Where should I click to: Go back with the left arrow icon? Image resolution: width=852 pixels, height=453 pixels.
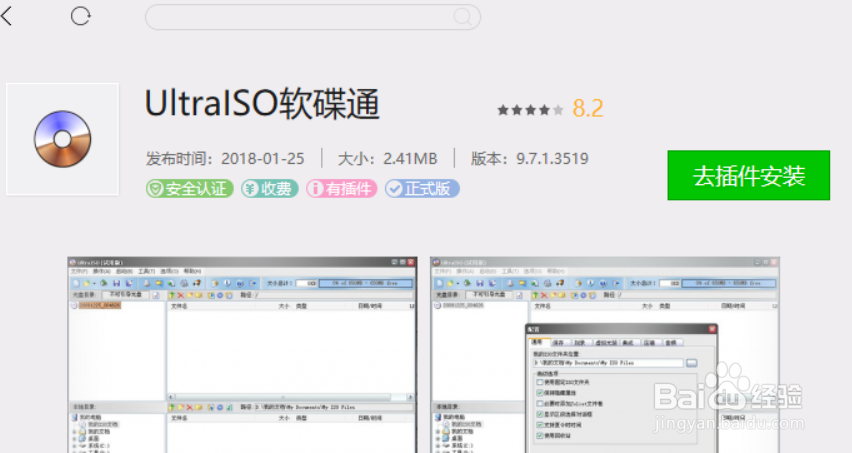click(x=7, y=16)
